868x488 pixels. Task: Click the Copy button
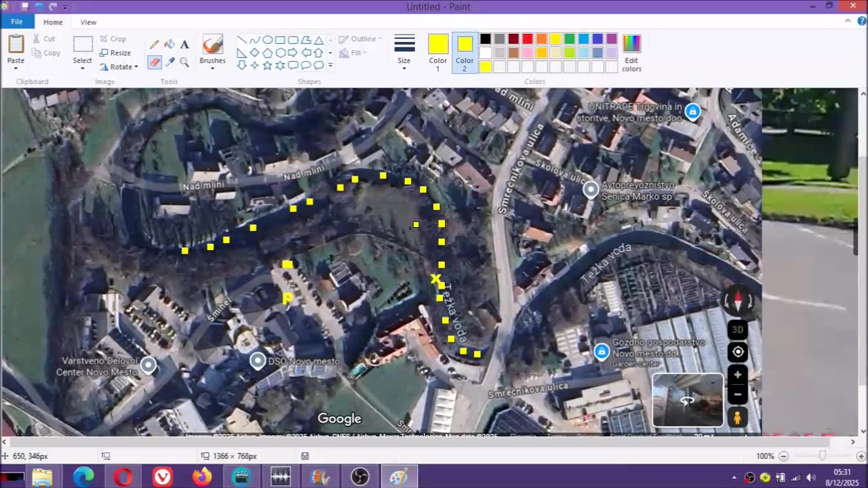click(46, 53)
